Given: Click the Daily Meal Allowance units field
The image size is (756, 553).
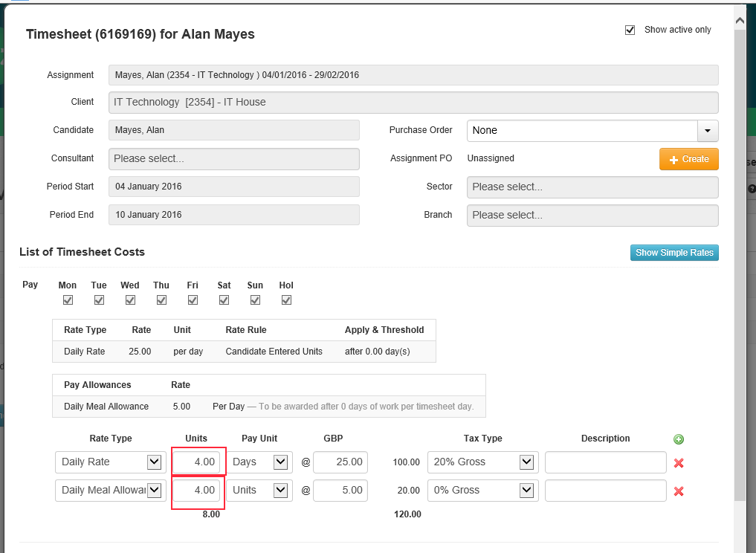Looking at the screenshot, I should tap(197, 491).
